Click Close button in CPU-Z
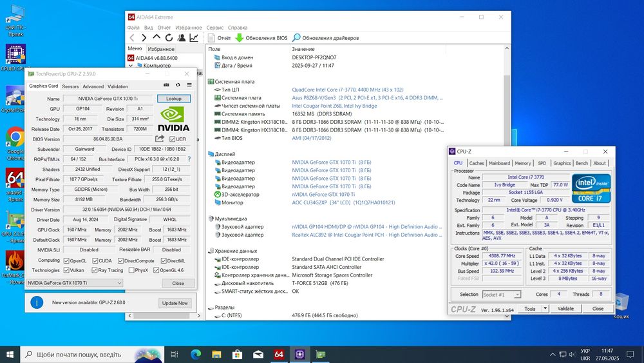The image size is (644, 363). (598, 308)
